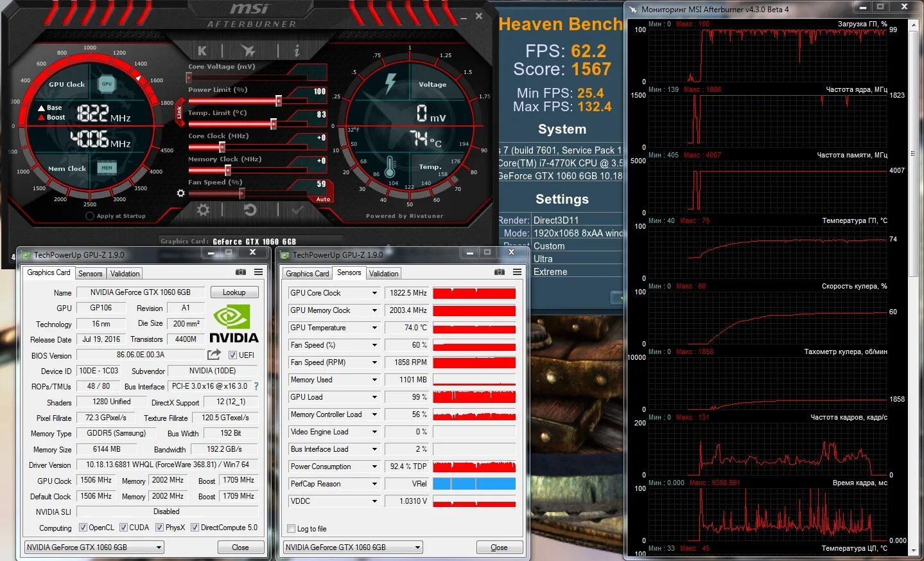Click the BIOS Version field 86.06.0E.00.3A
The image size is (924, 561).
coord(141,355)
